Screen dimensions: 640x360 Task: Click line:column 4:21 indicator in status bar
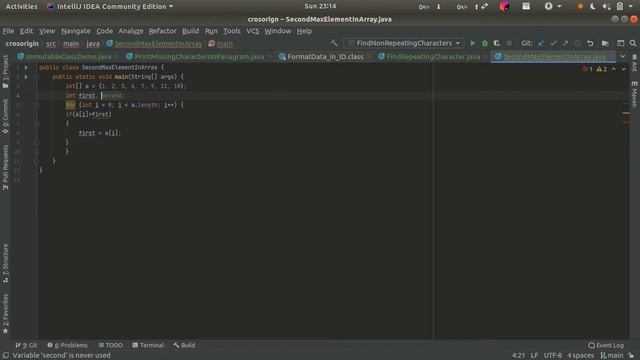518,356
